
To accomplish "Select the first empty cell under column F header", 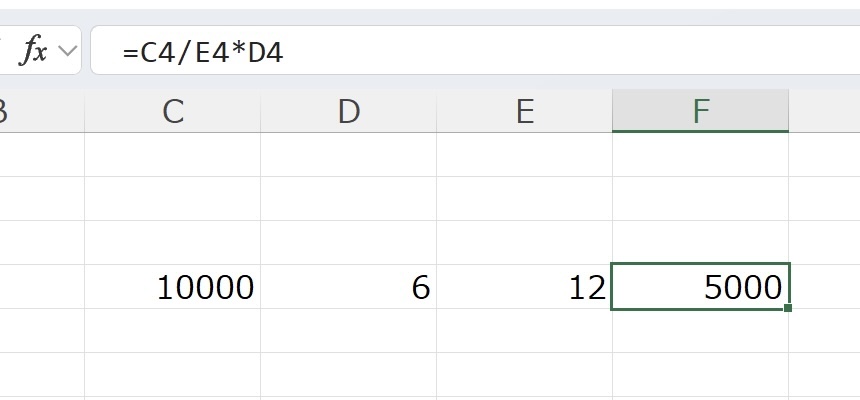I will pyautogui.click(x=700, y=155).
